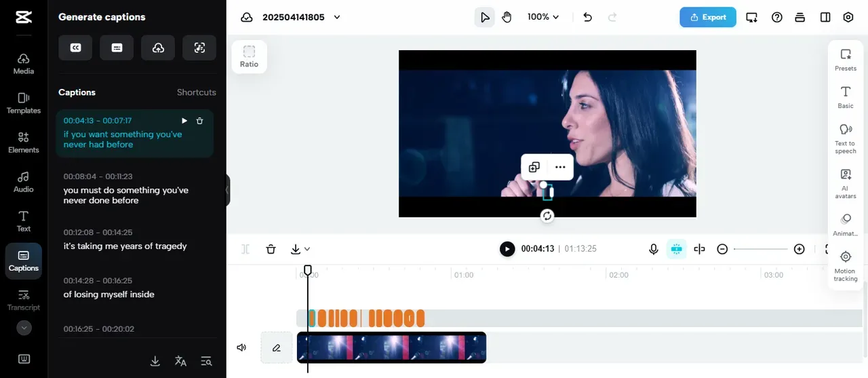Open more options ellipsis on preview
868x378 pixels.
(559, 167)
